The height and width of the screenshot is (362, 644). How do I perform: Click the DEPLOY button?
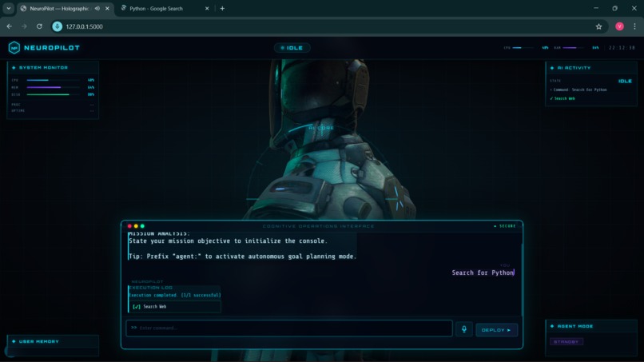496,330
